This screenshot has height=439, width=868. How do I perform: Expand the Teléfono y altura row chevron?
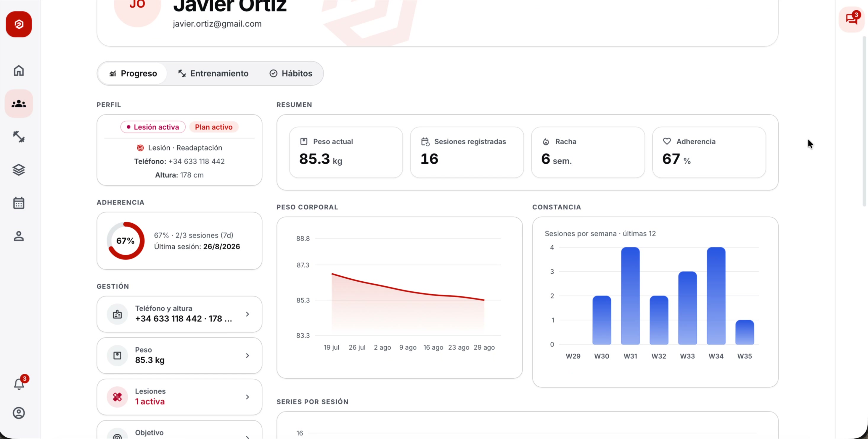[x=248, y=314]
